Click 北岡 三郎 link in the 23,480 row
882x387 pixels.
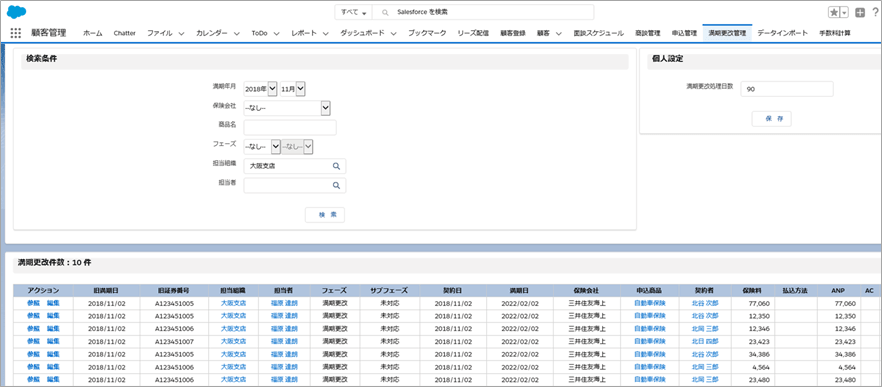pos(705,380)
